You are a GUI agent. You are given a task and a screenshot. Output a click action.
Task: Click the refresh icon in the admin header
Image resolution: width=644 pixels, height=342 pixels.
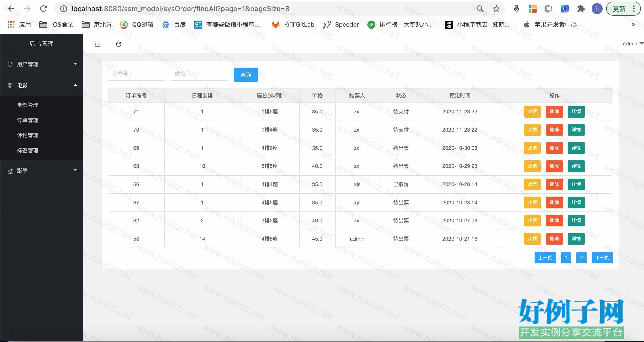(119, 44)
